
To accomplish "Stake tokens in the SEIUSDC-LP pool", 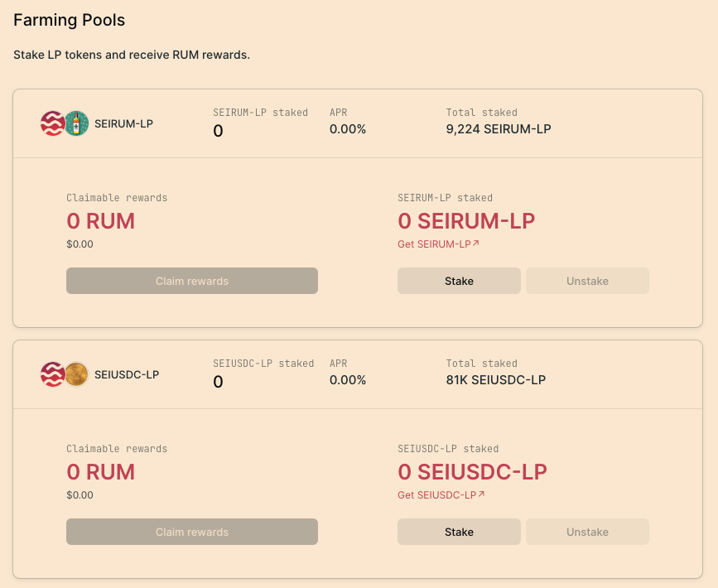I will [459, 532].
